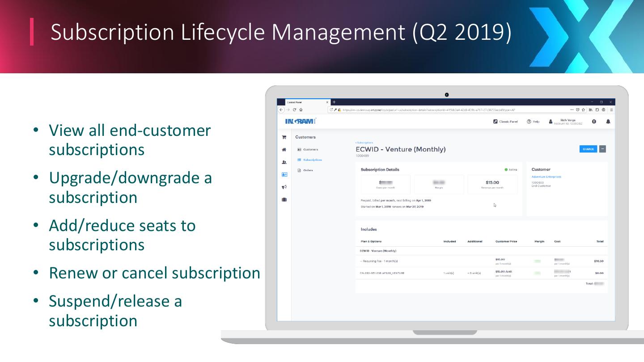
Task: Click the Plan & Options column header
Action: point(371,241)
